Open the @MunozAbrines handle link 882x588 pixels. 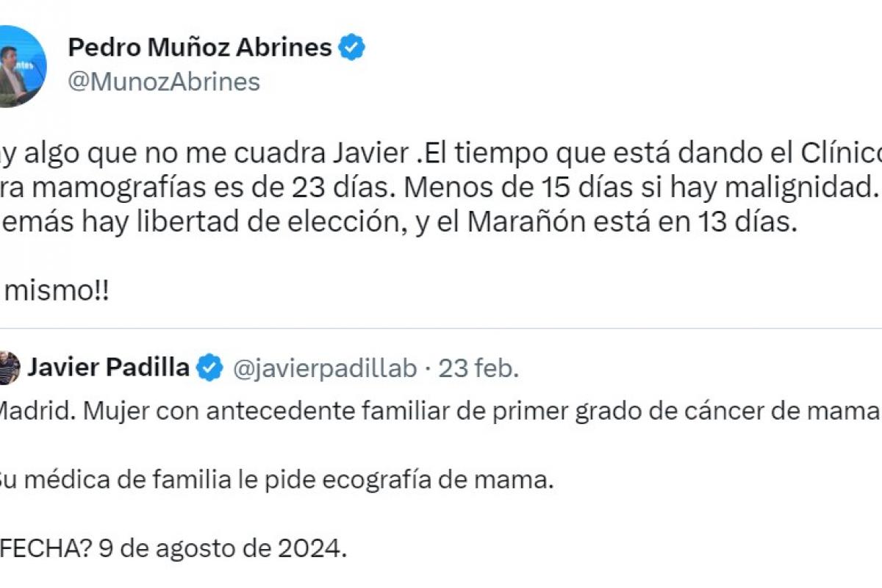pos(163,82)
